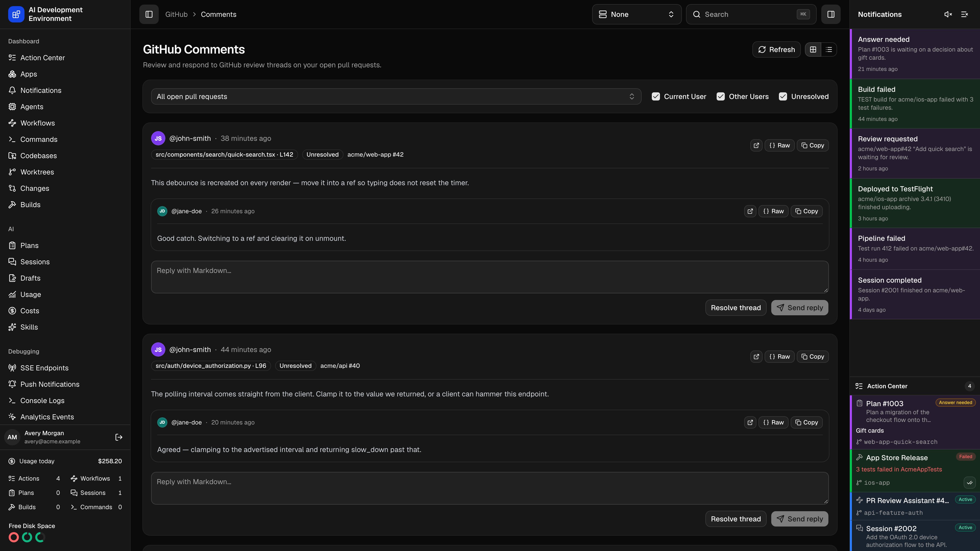Copy jane-doe's 'Good catch' reply

(x=806, y=211)
